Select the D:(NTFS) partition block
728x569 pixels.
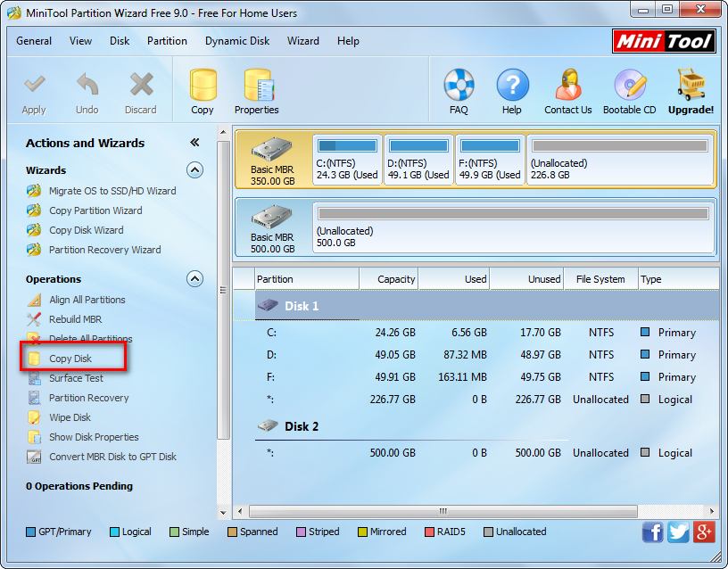click(x=418, y=160)
